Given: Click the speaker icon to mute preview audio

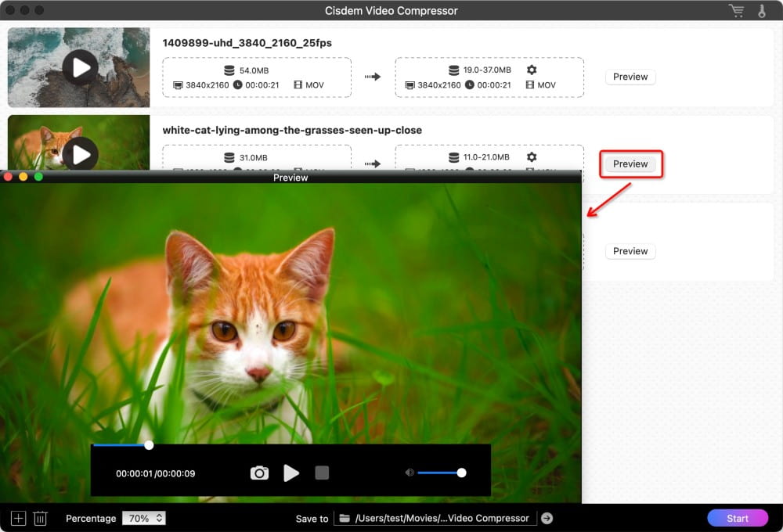Looking at the screenshot, I should 408,473.
